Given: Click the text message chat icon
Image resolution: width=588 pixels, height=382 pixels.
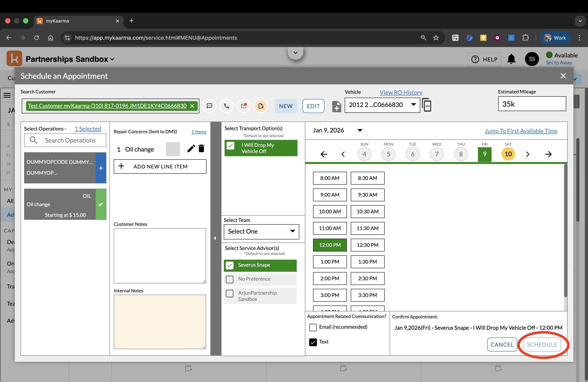Looking at the screenshot, I should pyautogui.click(x=209, y=106).
